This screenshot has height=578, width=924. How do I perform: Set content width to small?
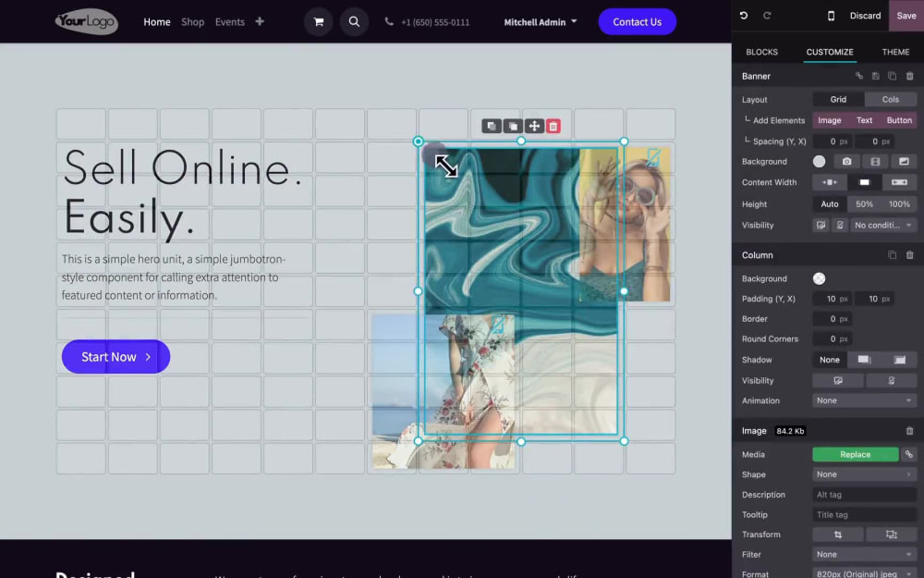point(829,182)
